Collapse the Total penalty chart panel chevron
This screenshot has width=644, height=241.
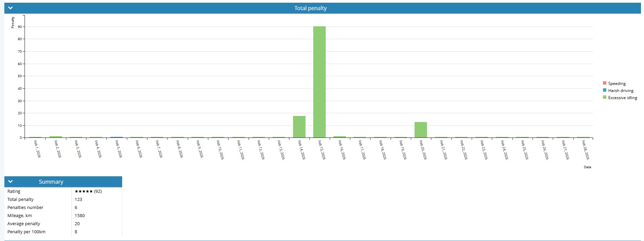[10, 8]
